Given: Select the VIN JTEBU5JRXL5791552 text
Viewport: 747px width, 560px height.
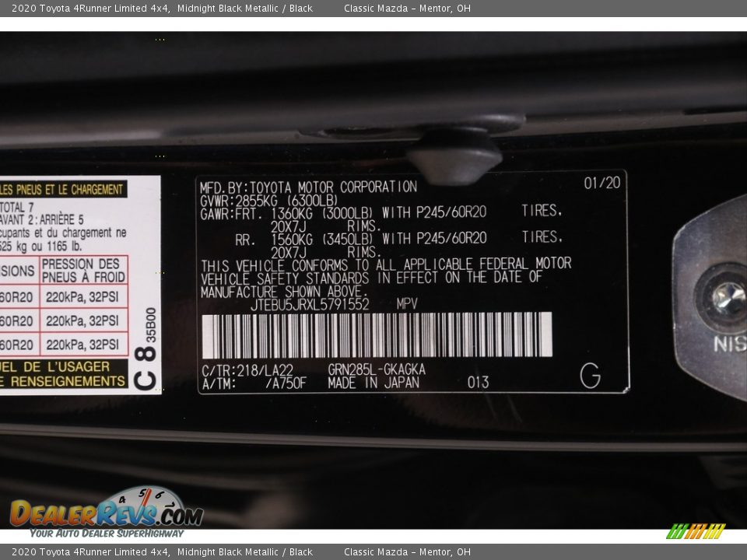Looking at the screenshot, I should pos(310,305).
